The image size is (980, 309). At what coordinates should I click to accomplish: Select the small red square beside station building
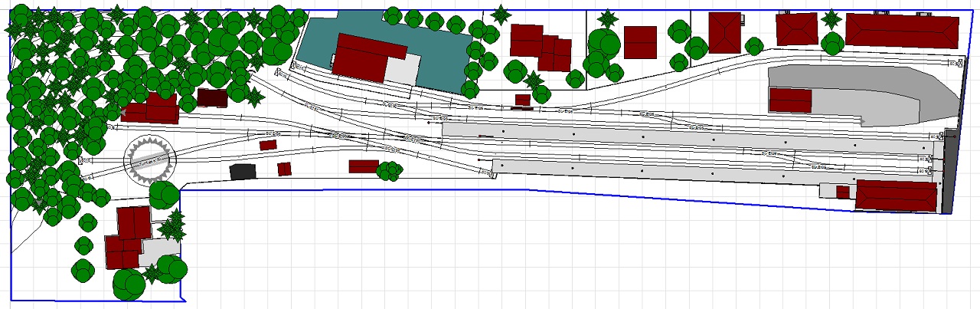coord(843,192)
